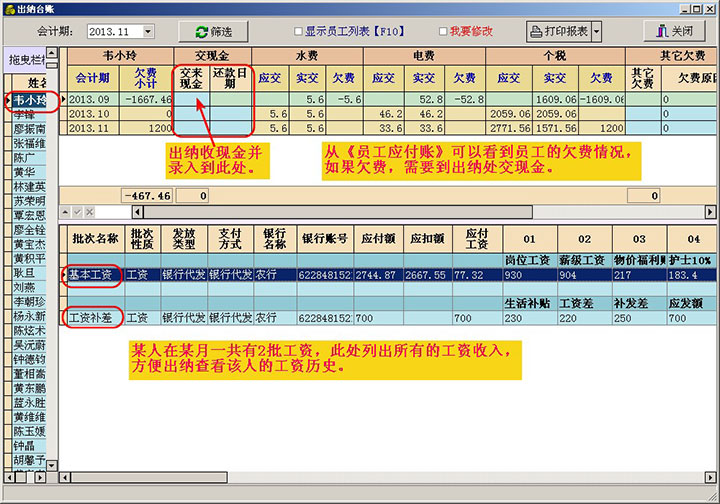Click the refresh icon on 筛选 button
The width and height of the screenshot is (720, 504).
point(201,31)
